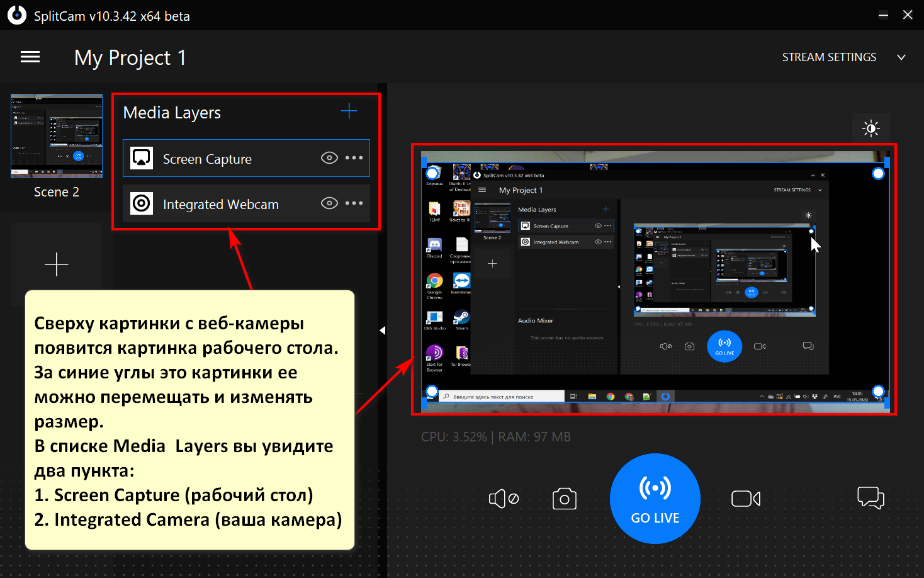Click Start Tor Browser icon in the captured preview
Screen dimensions: 924x578
[434, 353]
